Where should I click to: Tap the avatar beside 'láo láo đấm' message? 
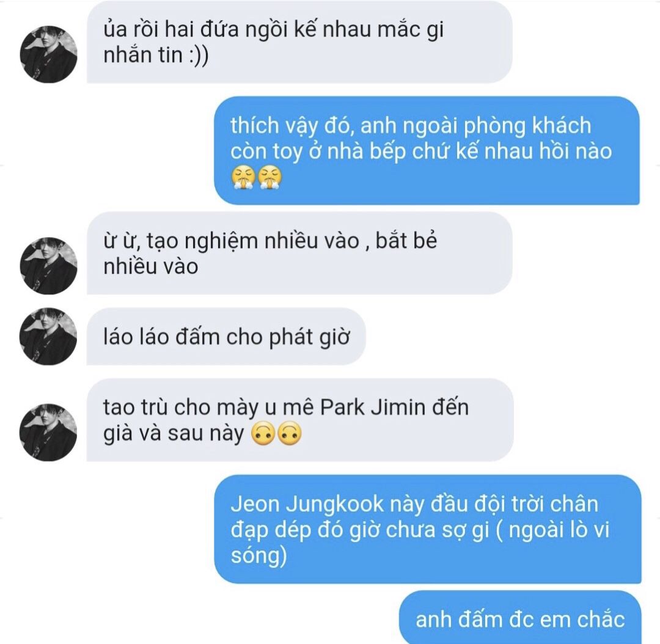(x=48, y=336)
